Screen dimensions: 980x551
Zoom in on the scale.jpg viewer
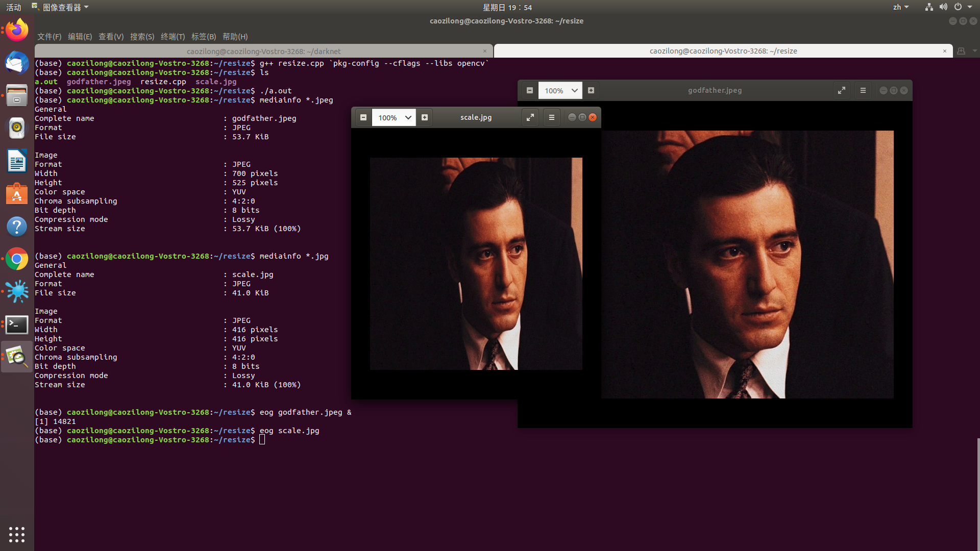(x=425, y=117)
